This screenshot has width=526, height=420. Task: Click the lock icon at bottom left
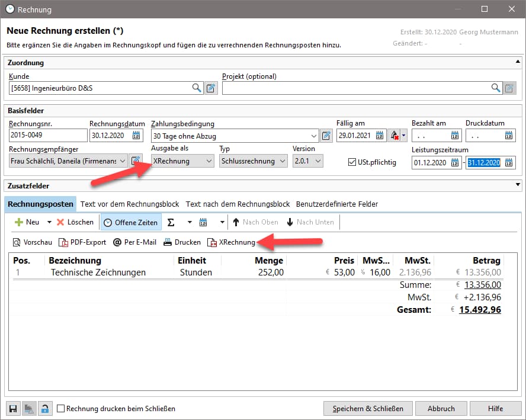pos(44,409)
